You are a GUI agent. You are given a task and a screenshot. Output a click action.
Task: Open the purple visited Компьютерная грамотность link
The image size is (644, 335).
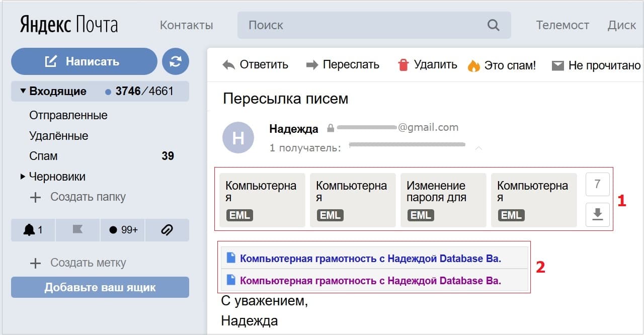coord(370,281)
